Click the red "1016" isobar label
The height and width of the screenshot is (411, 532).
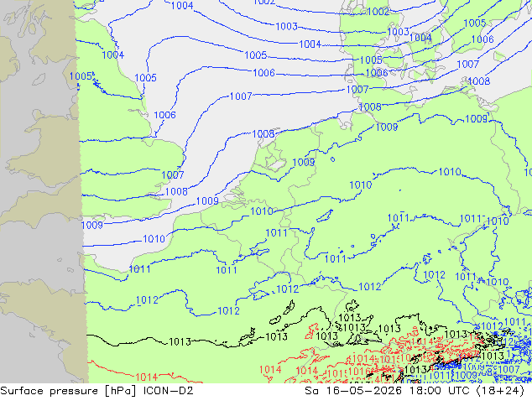[x=359, y=372]
